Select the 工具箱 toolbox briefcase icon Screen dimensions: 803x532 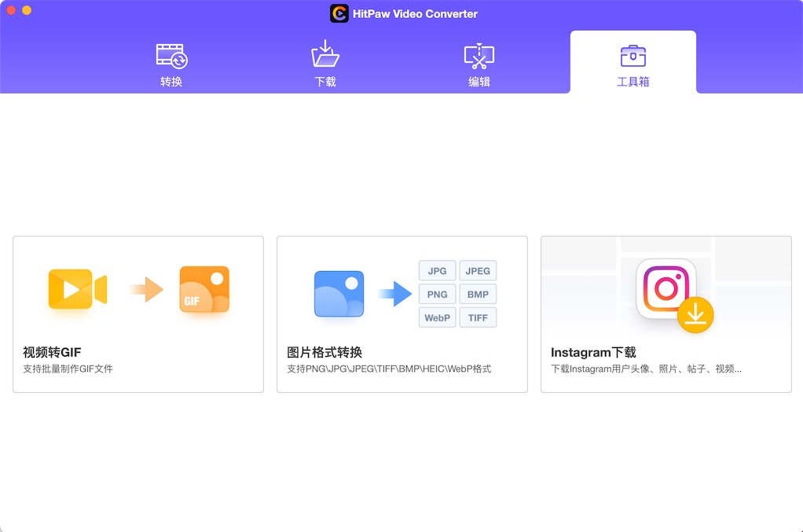(x=633, y=56)
